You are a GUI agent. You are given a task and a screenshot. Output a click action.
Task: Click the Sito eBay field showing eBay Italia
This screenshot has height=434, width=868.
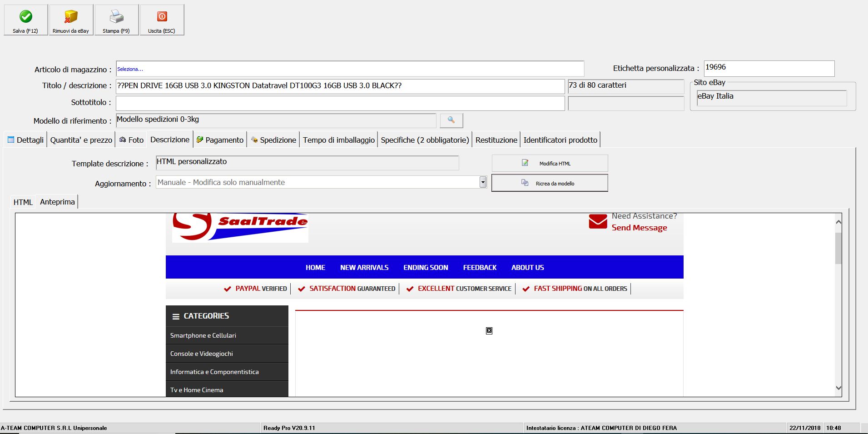[x=772, y=98]
